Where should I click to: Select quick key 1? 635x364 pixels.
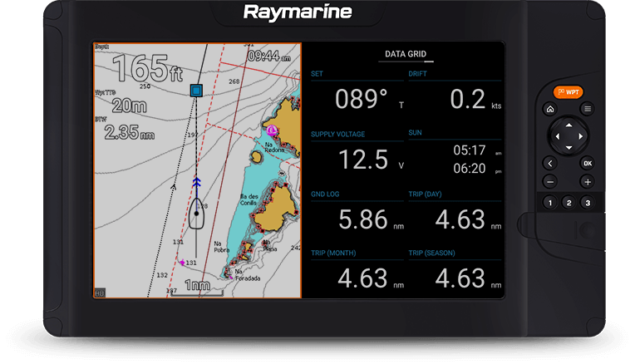click(x=550, y=203)
